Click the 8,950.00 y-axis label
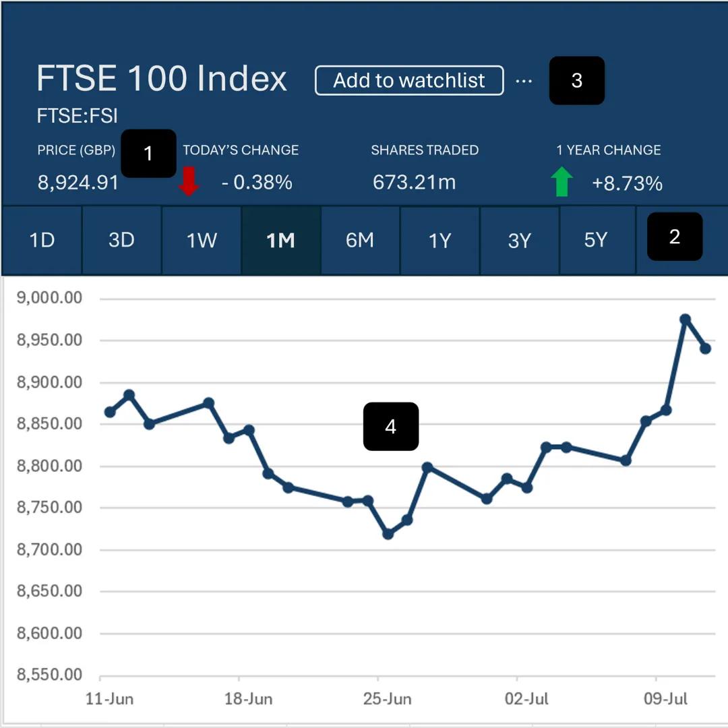This screenshot has height=728, width=728. tap(49, 340)
